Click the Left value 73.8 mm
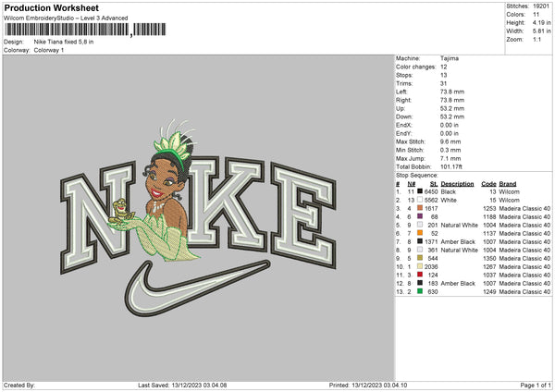555x392 pixels. (452, 92)
